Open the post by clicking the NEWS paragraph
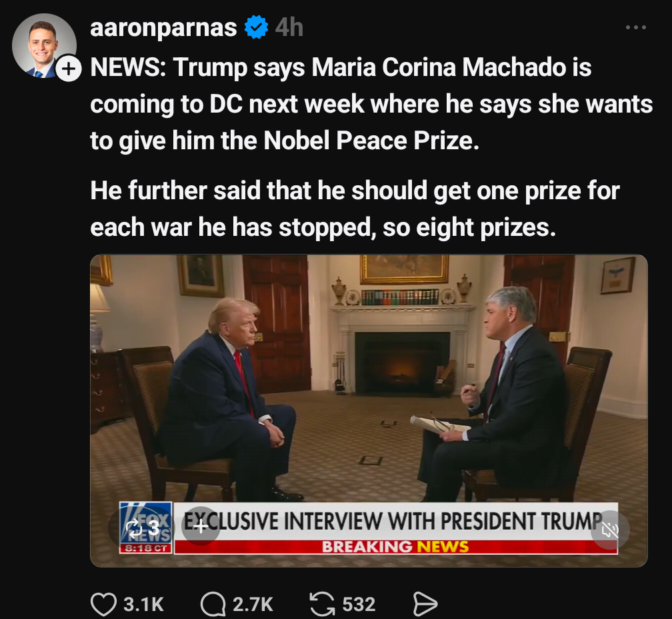Viewport: 672px width, 619px height. pos(371,104)
